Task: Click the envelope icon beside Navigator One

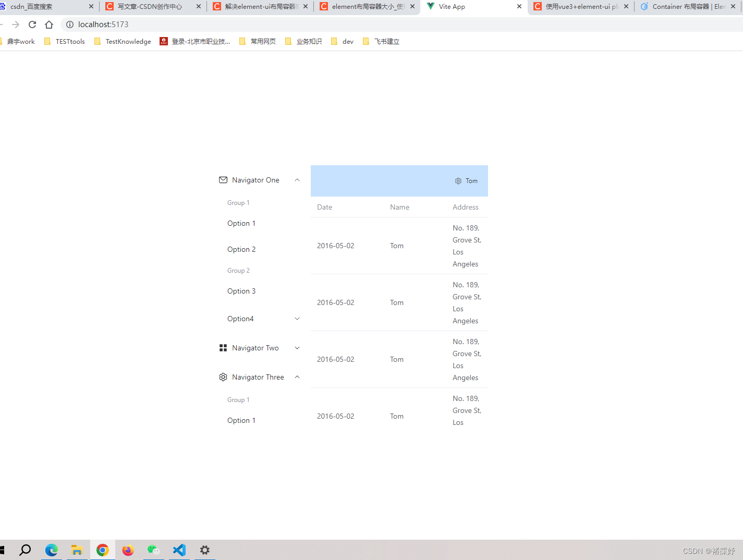Action: pos(224,179)
